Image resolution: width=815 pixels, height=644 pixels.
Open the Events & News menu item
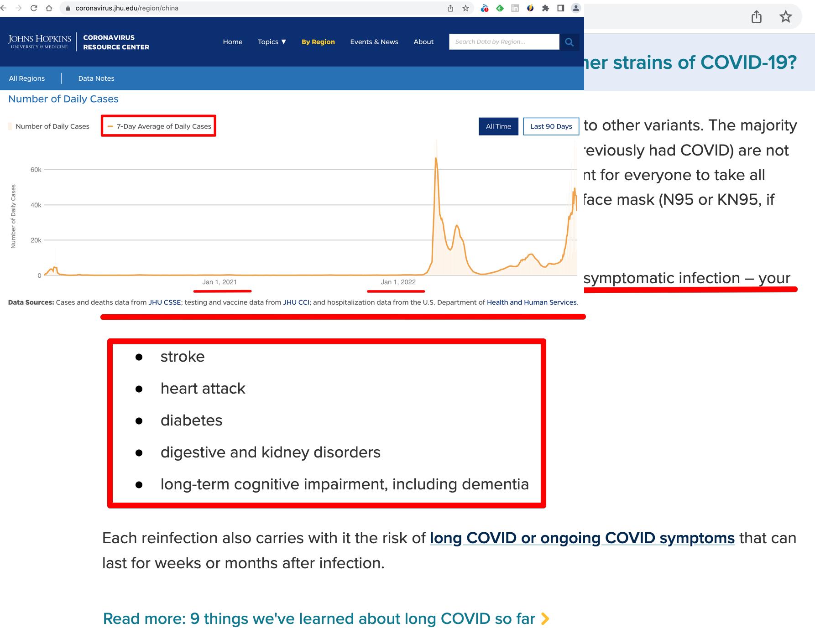tap(374, 42)
